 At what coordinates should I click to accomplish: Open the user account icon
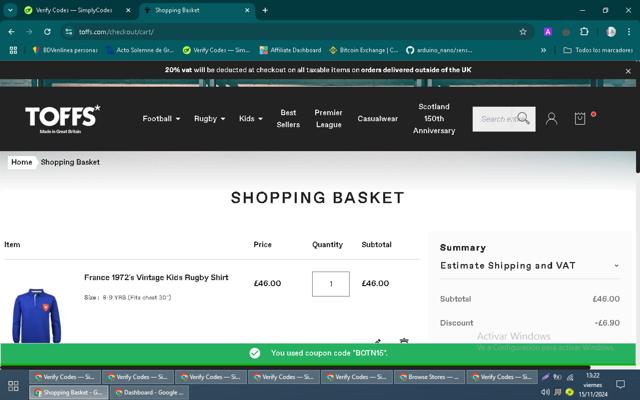551,119
